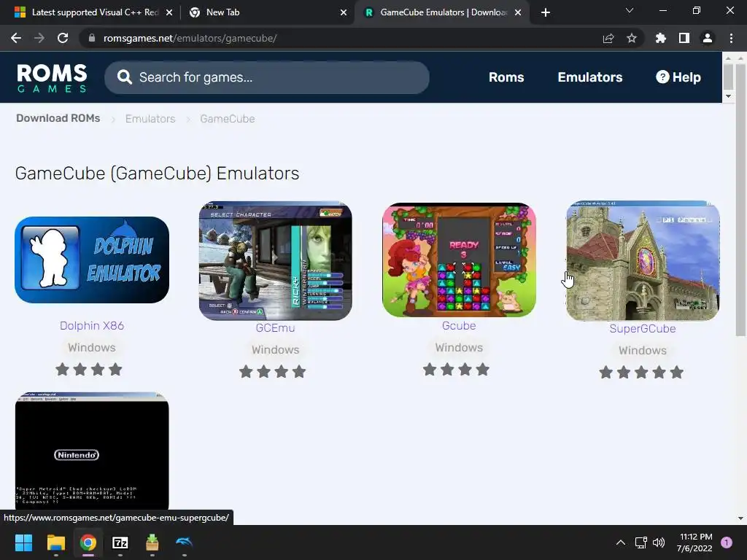Go back with browser back arrow
The height and width of the screenshot is (560, 747).
[x=16, y=38]
